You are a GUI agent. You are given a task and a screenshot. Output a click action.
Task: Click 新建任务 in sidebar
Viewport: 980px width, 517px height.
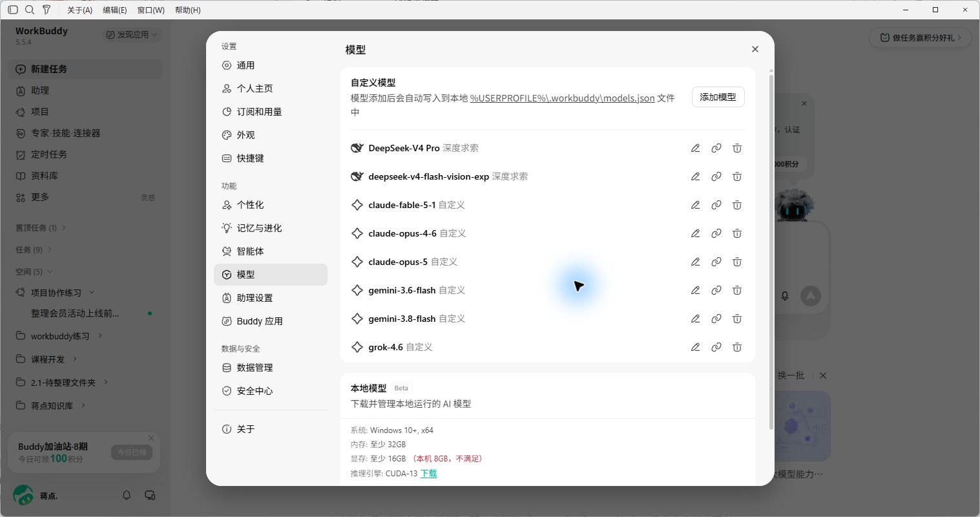tap(85, 69)
